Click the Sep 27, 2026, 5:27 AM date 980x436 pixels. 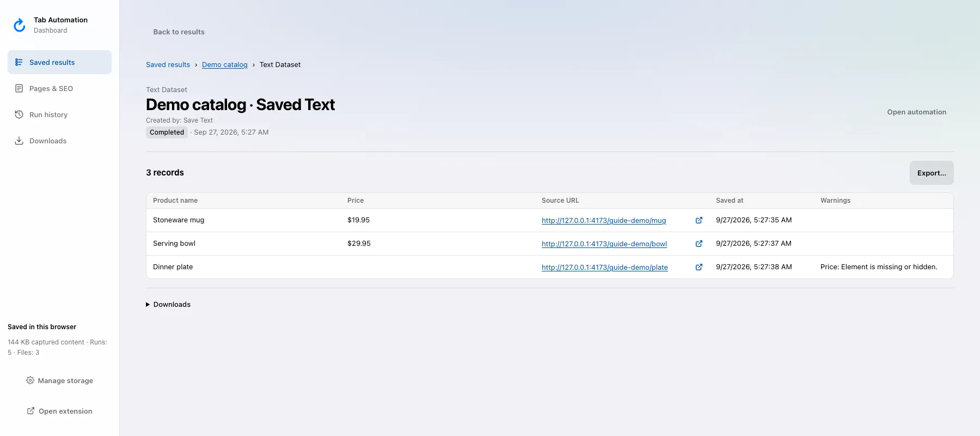tap(231, 132)
